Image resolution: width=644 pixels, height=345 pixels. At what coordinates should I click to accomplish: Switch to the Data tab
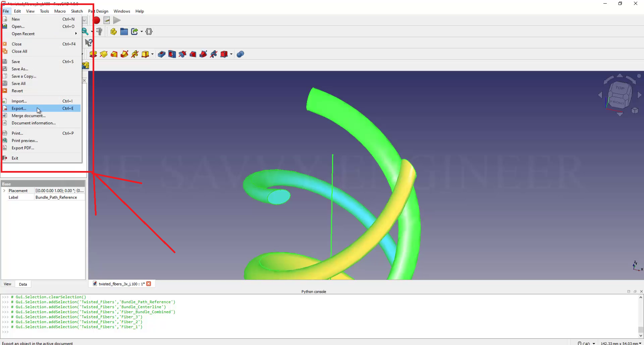(23, 284)
